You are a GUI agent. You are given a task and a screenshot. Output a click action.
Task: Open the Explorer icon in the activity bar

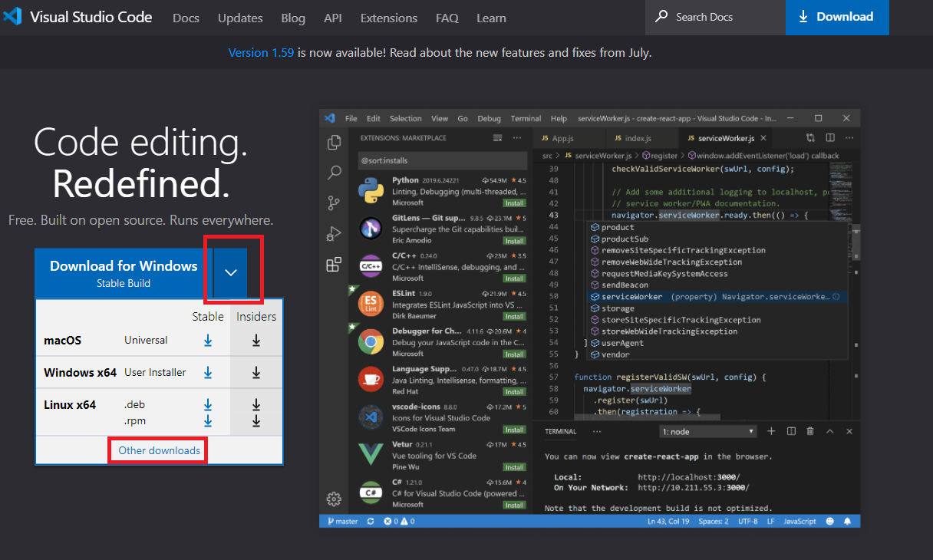[334, 143]
